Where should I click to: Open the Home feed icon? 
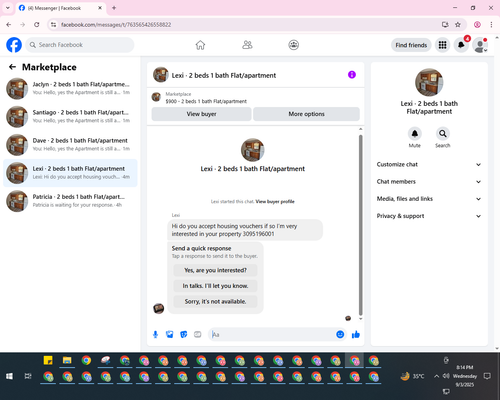click(x=200, y=45)
